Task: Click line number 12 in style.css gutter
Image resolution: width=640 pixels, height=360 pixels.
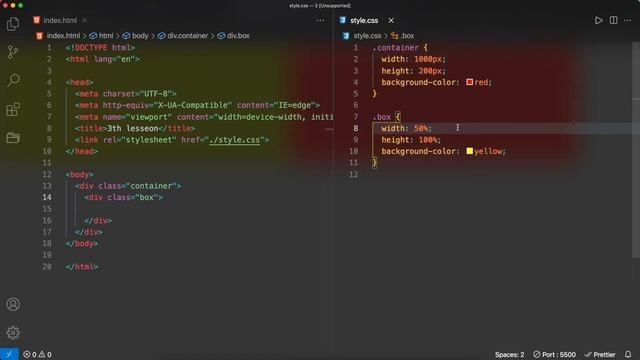Action: 353,174
